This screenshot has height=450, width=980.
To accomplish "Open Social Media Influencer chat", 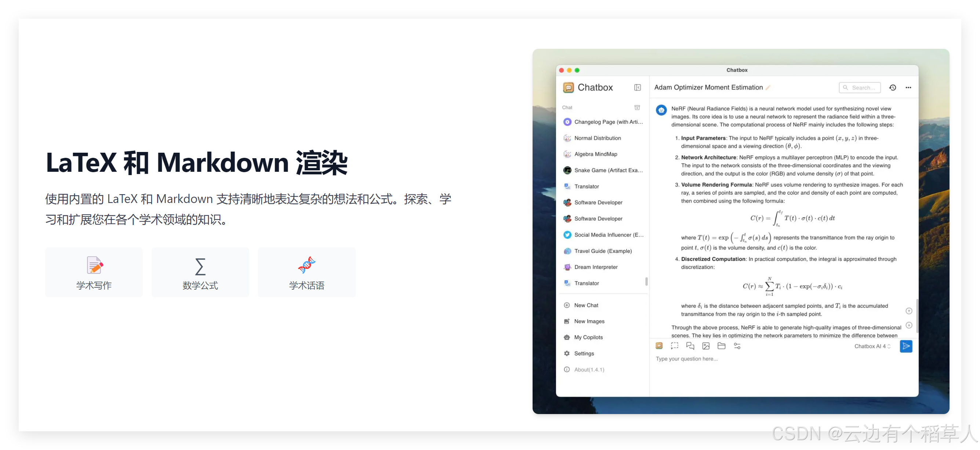I will click(x=603, y=235).
